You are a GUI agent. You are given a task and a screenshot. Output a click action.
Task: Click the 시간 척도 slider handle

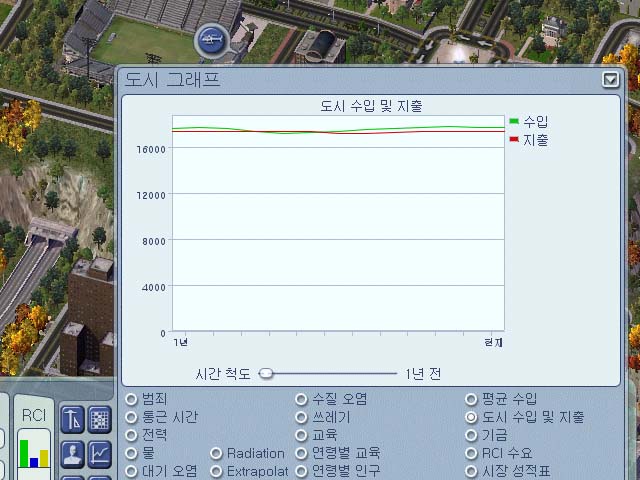pyautogui.click(x=266, y=373)
